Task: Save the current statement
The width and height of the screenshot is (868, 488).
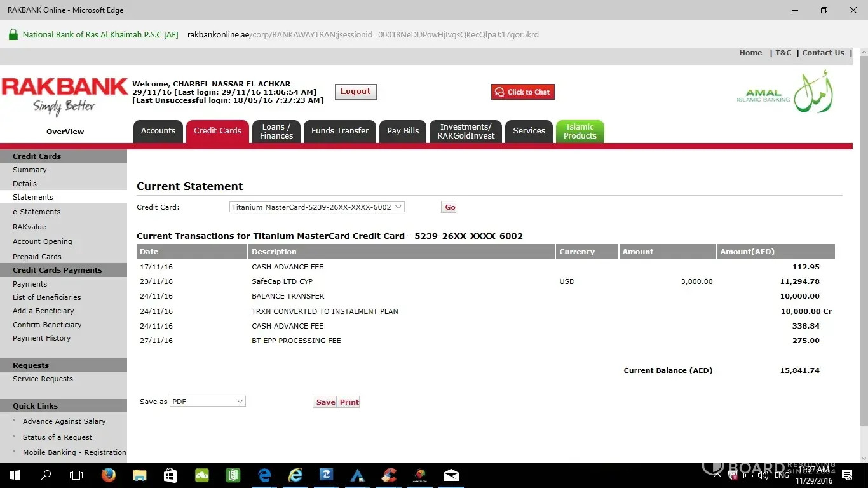Action: pos(325,402)
